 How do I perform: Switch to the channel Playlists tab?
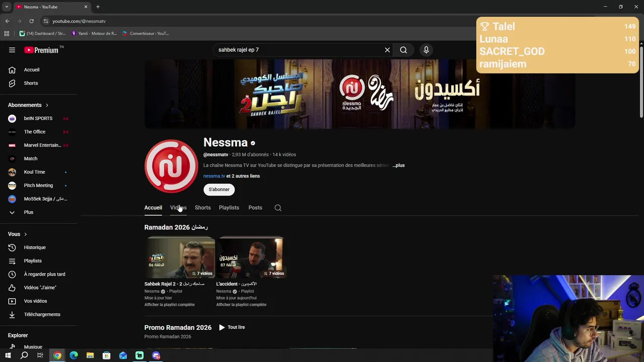(229, 208)
